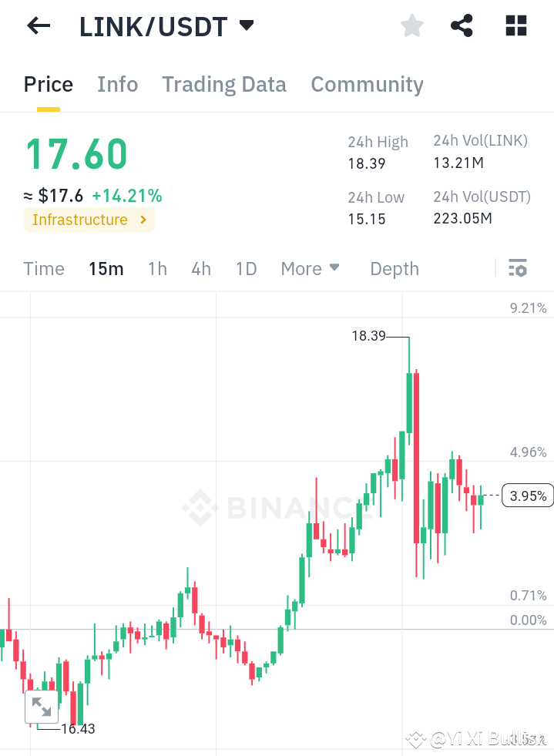The width and height of the screenshot is (554, 756).
Task: Open the LINK/USDT pair selector dropdown
Action: [x=167, y=25]
